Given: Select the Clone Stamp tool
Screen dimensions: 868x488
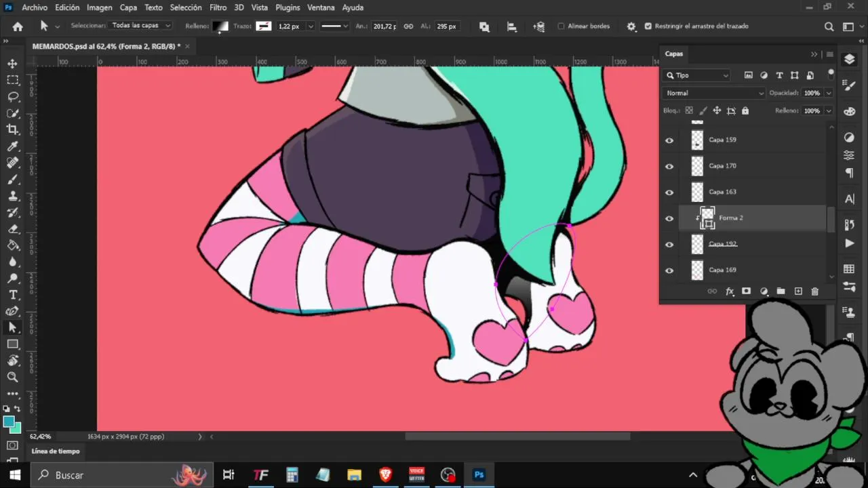Looking at the screenshot, I should click(12, 196).
